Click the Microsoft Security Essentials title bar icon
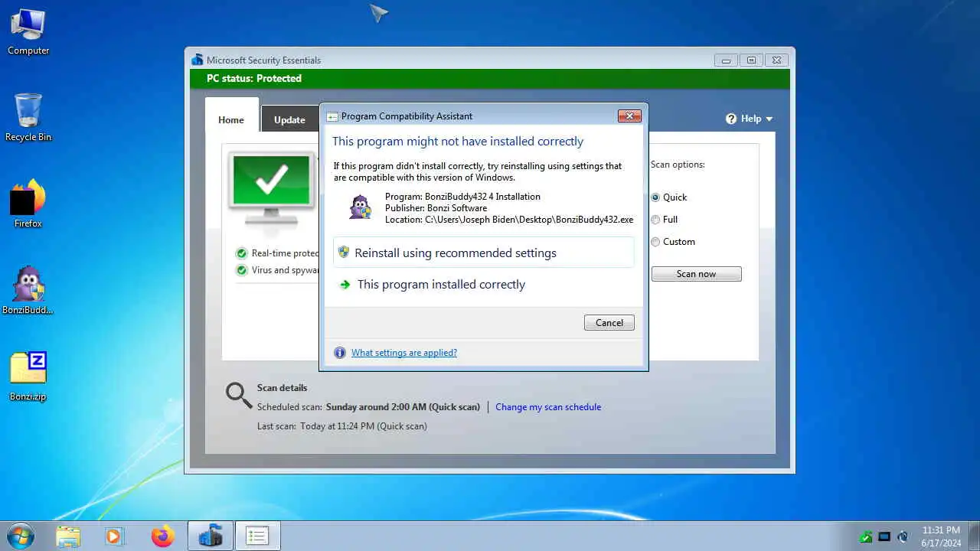The width and height of the screenshot is (980, 551). (198, 60)
